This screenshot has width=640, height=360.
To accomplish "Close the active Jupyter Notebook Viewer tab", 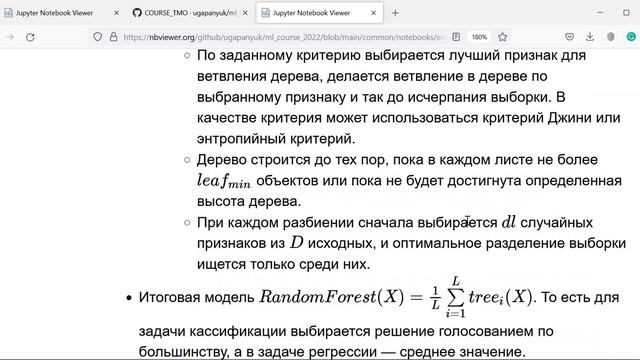I will click(x=373, y=13).
